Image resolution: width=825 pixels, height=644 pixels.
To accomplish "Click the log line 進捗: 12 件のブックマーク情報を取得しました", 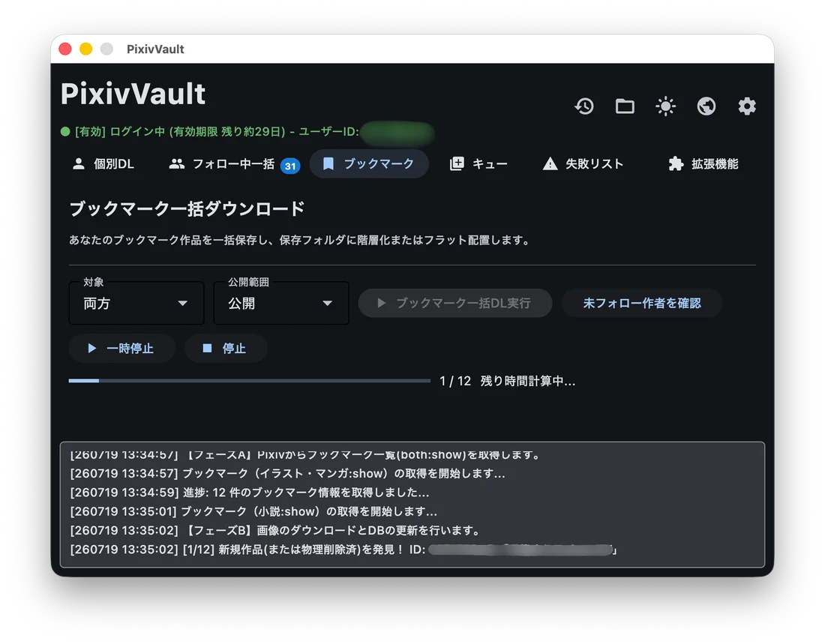I will 250,493.
